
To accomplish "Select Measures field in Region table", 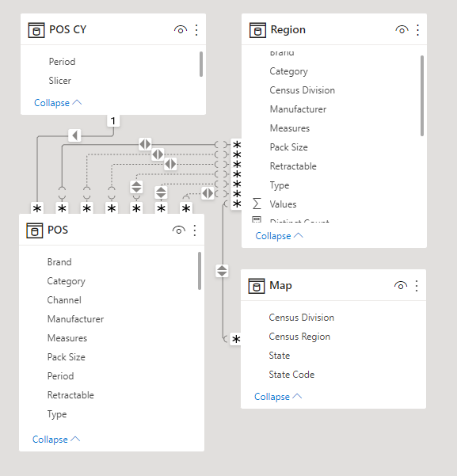I will pyautogui.click(x=290, y=128).
